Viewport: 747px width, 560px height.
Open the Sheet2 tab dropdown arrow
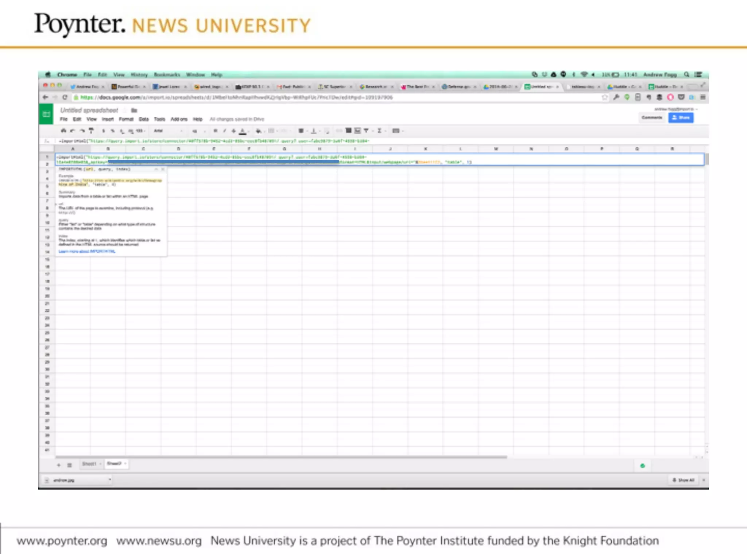(x=125, y=464)
